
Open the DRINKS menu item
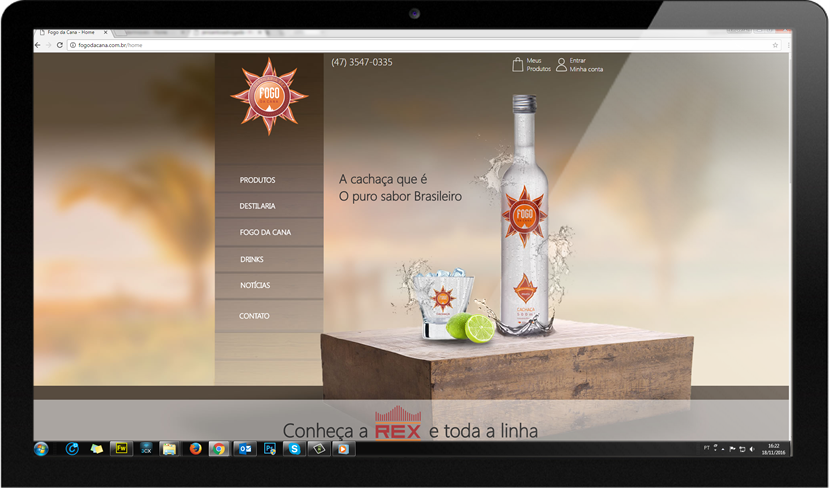(252, 259)
